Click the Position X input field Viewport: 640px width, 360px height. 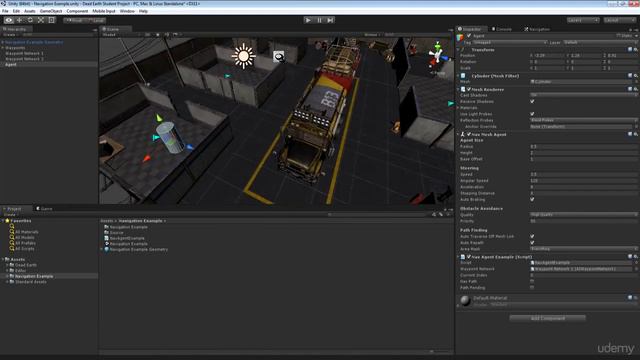[549, 56]
